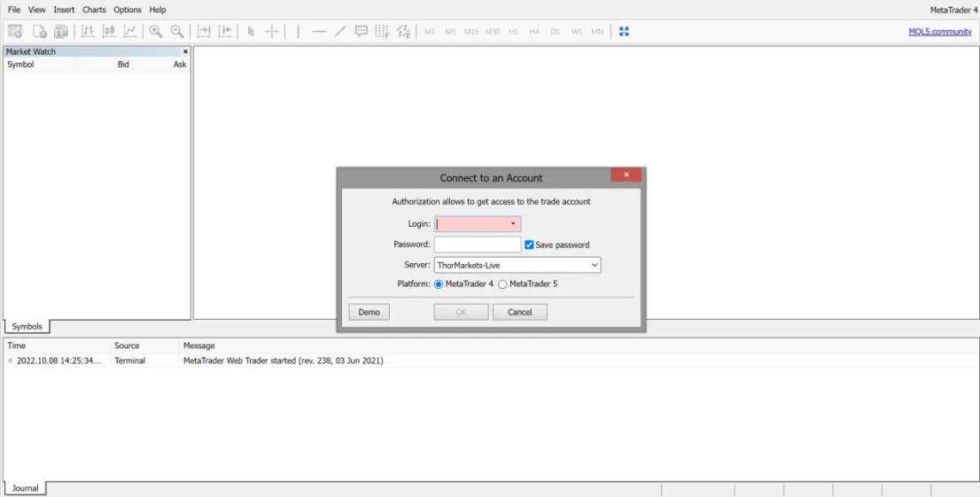Image resolution: width=980 pixels, height=497 pixels.
Task: Click the Demo button
Action: [x=369, y=312]
